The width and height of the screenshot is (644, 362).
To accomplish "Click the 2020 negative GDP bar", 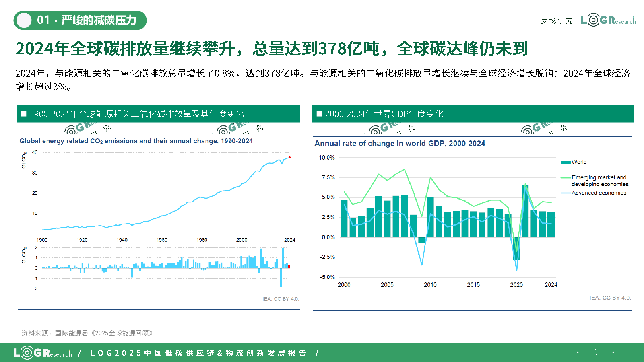I will (516, 248).
